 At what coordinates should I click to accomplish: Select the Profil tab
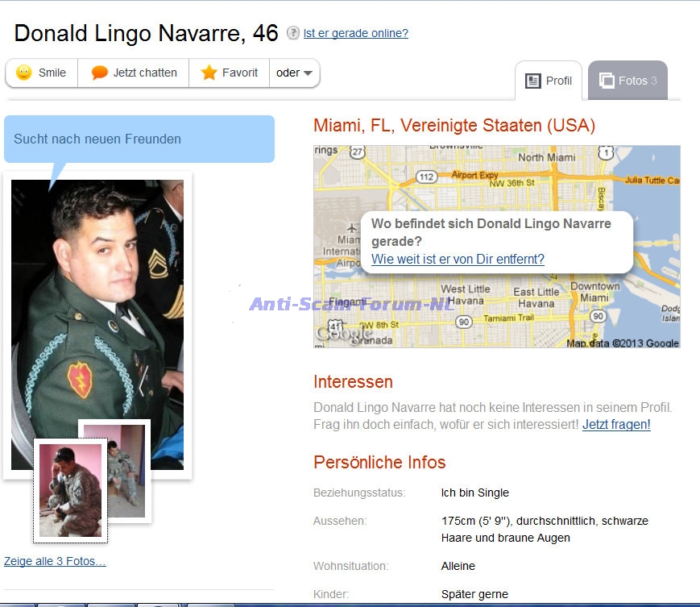(x=549, y=81)
